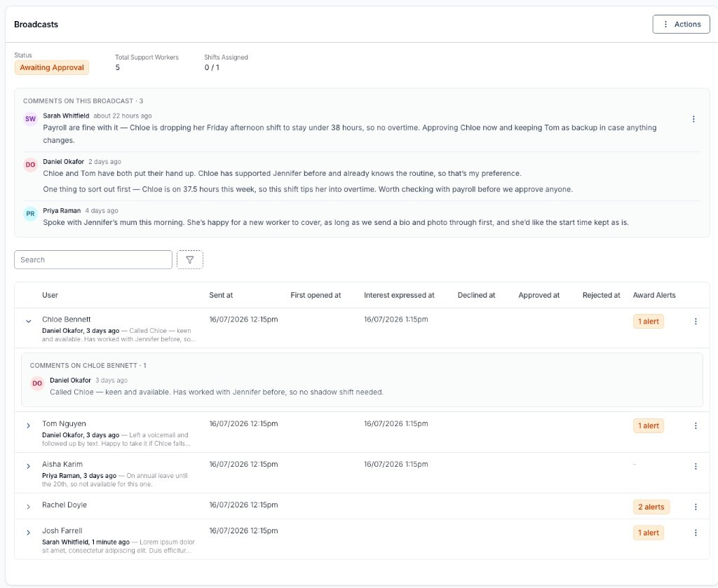Click the Sent at column header
Viewport: 718px width, 588px height.
[x=221, y=295]
